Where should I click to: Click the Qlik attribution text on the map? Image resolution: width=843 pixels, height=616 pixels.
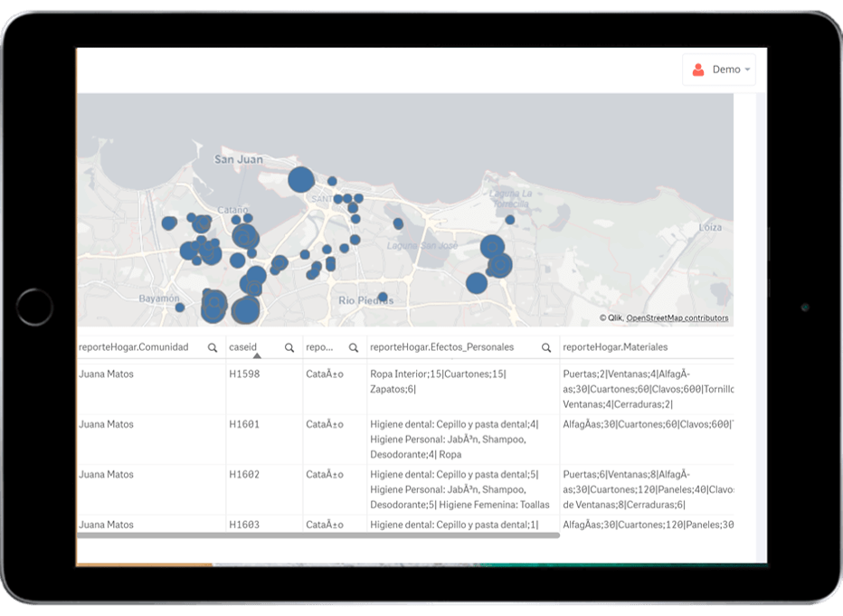point(614,318)
